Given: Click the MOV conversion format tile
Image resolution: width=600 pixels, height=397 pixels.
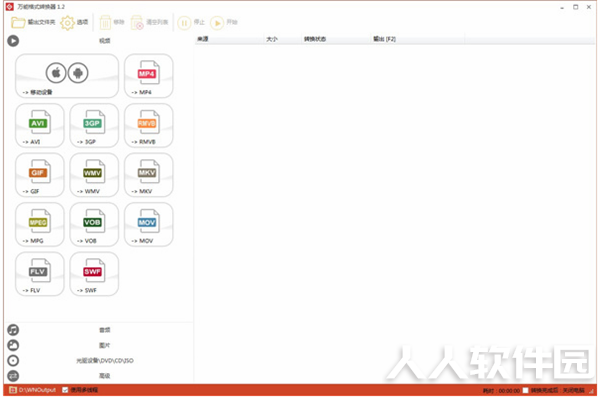Looking at the screenshot, I should point(148,224).
